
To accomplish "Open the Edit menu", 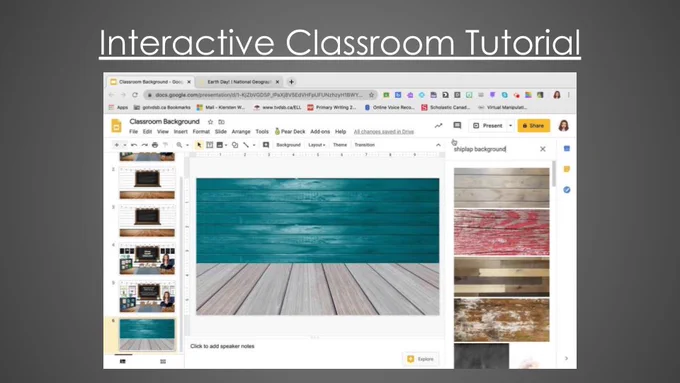I will pyautogui.click(x=147, y=131).
